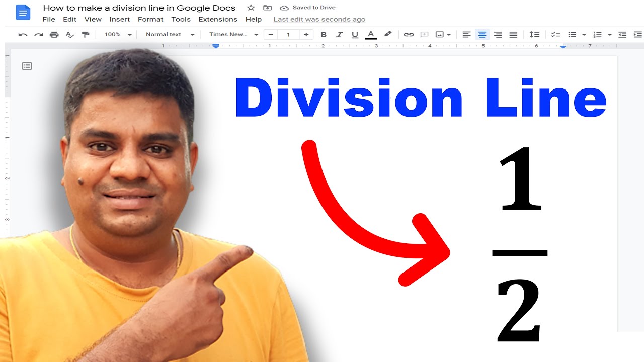
Task: Star the document title
Action: pos(251,8)
